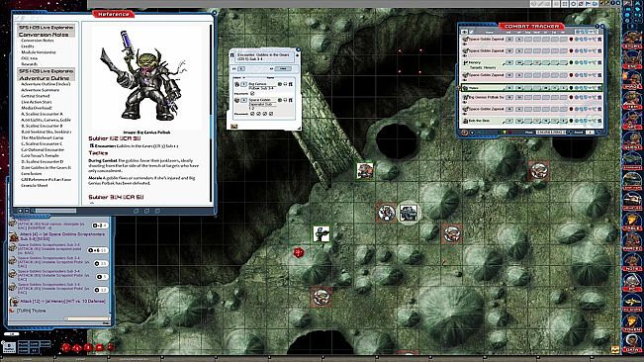The width and height of the screenshot is (644, 362).
Task: Select Rob the Slob row in Combat Tracker
Action: point(532,121)
